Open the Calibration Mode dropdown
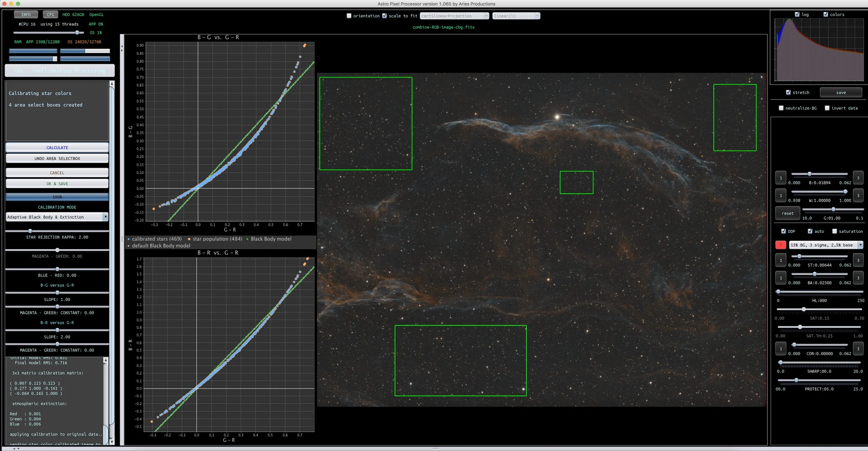The width and height of the screenshot is (868, 451). [x=57, y=217]
